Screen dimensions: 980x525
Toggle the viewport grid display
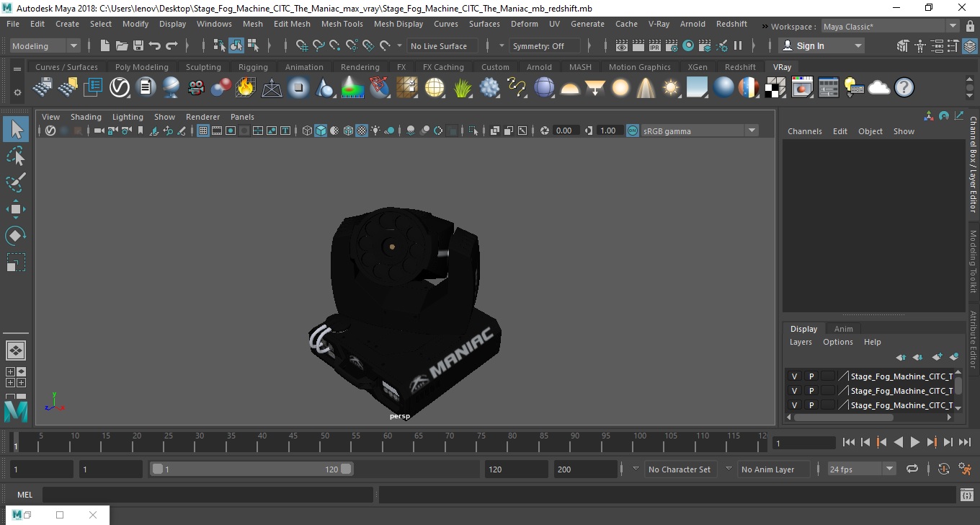pyautogui.click(x=203, y=131)
